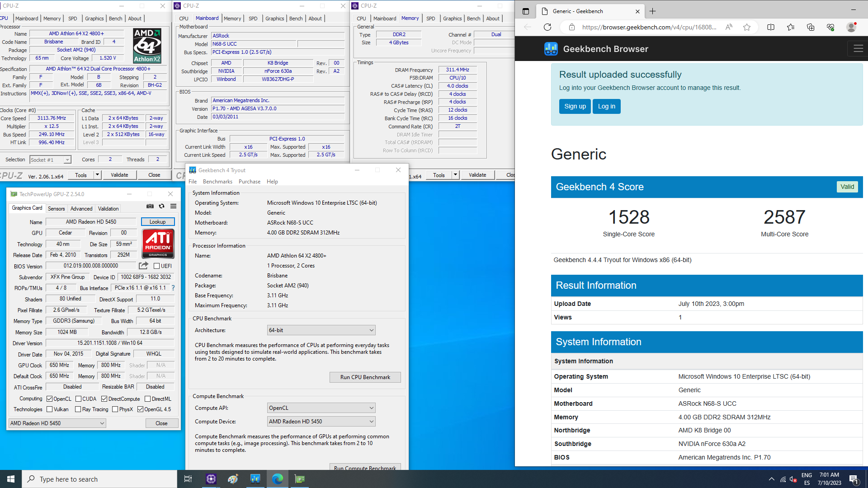Click the ATI Radeon logo in GPU-Z
The image size is (868, 488).
(x=158, y=244)
